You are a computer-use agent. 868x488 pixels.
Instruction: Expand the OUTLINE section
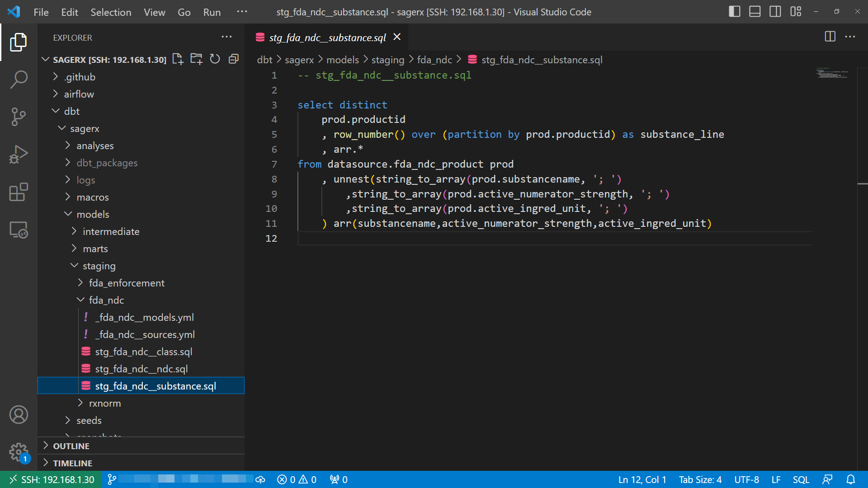71,446
